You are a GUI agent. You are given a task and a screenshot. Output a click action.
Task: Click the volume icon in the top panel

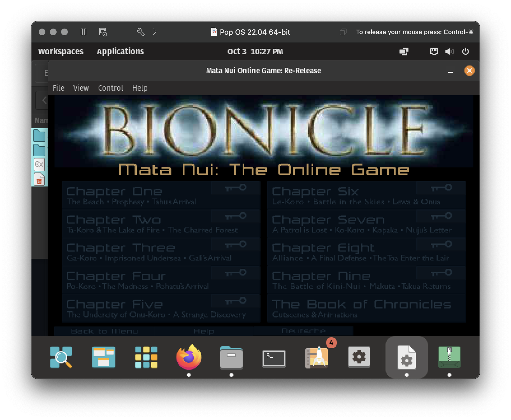[450, 51]
